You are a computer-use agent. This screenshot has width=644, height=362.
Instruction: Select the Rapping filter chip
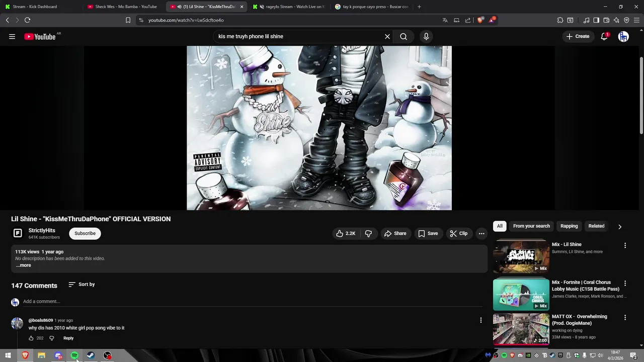point(569,226)
